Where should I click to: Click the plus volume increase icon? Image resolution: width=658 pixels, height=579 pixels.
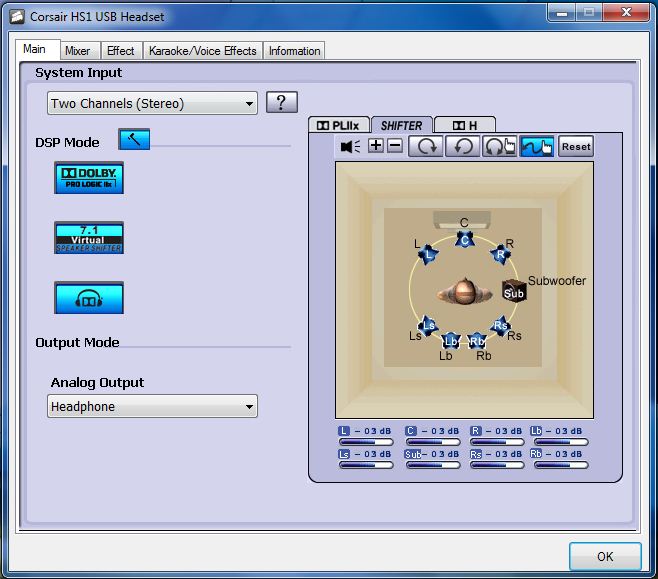tap(376, 146)
